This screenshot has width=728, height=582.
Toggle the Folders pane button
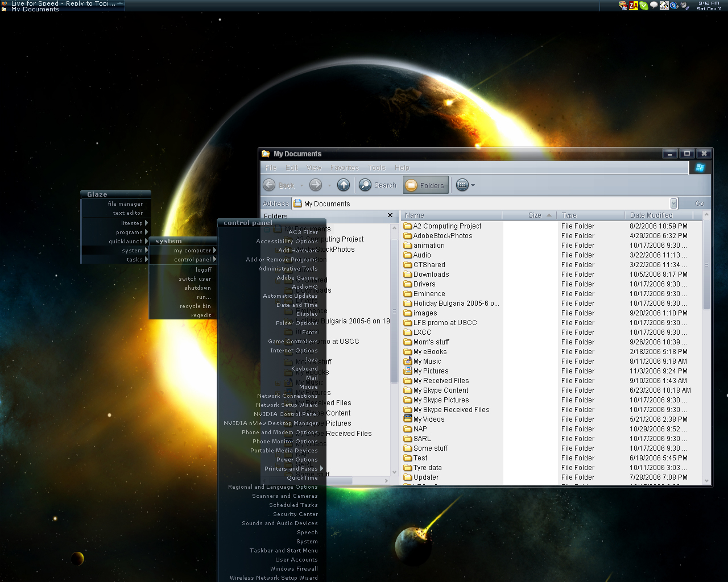point(425,185)
